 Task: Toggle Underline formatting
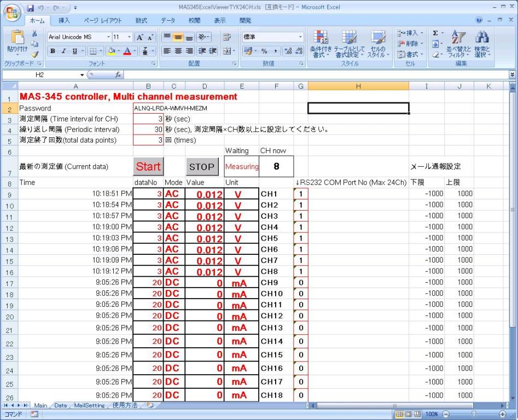click(74, 51)
